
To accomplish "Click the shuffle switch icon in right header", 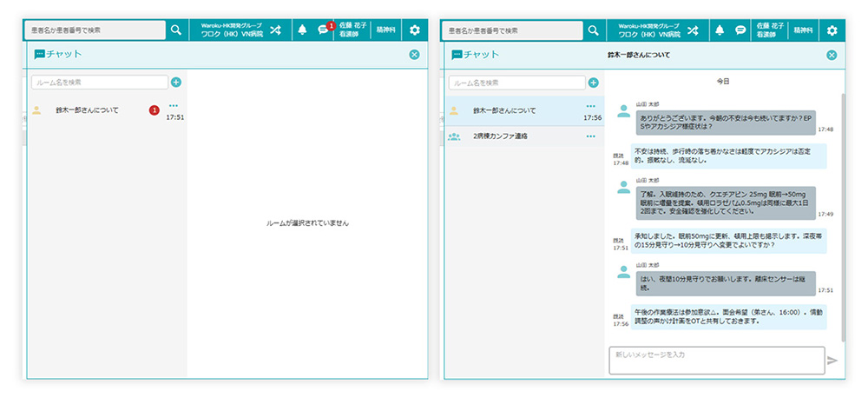I will click(x=693, y=30).
